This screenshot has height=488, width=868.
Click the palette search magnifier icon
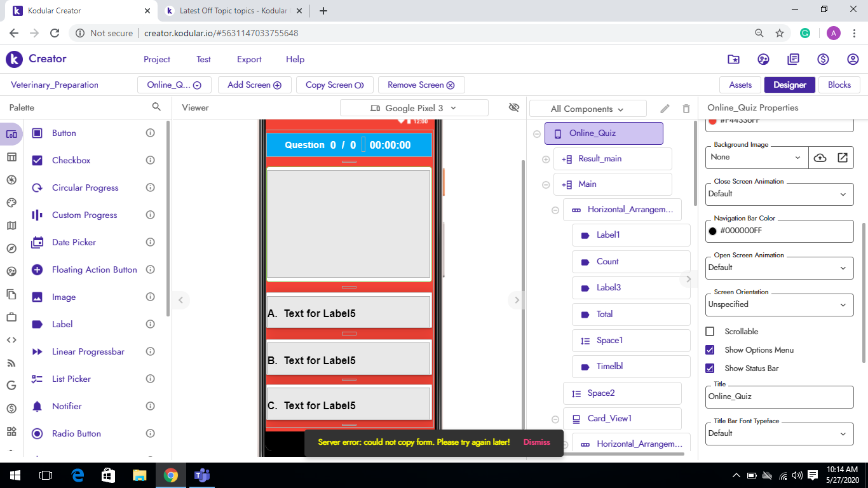(x=156, y=107)
